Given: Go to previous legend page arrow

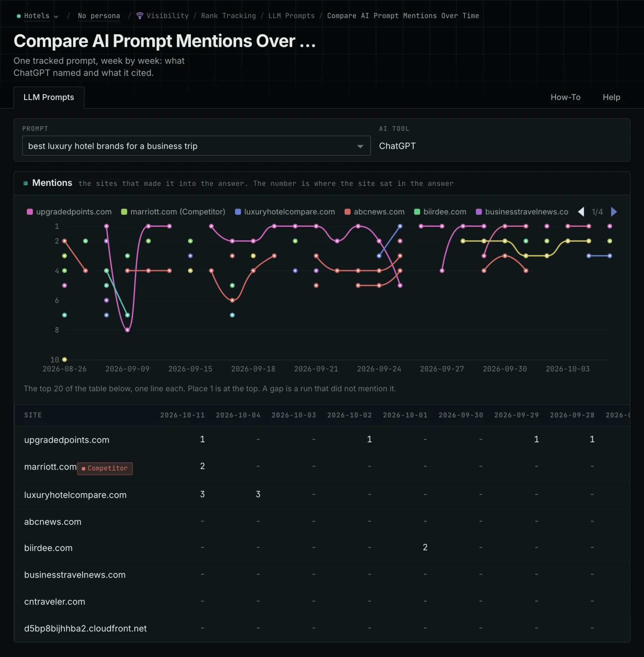Looking at the screenshot, I should (581, 212).
